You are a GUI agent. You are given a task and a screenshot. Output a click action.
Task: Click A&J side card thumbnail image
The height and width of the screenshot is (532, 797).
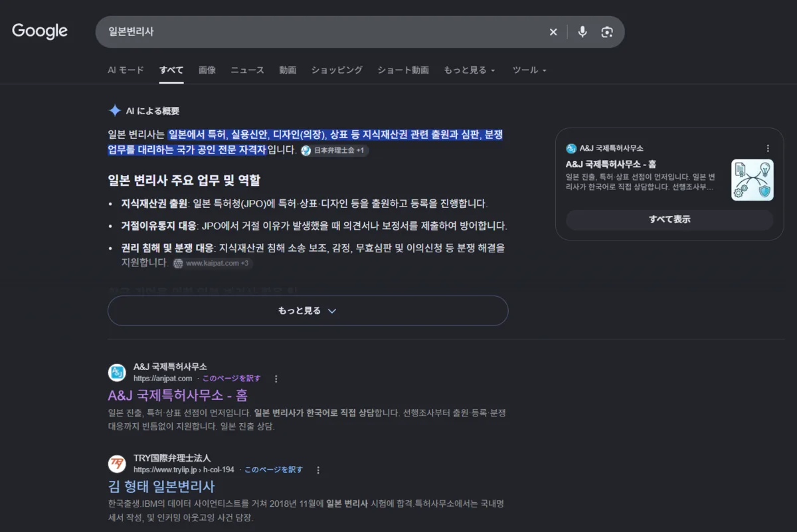click(753, 180)
